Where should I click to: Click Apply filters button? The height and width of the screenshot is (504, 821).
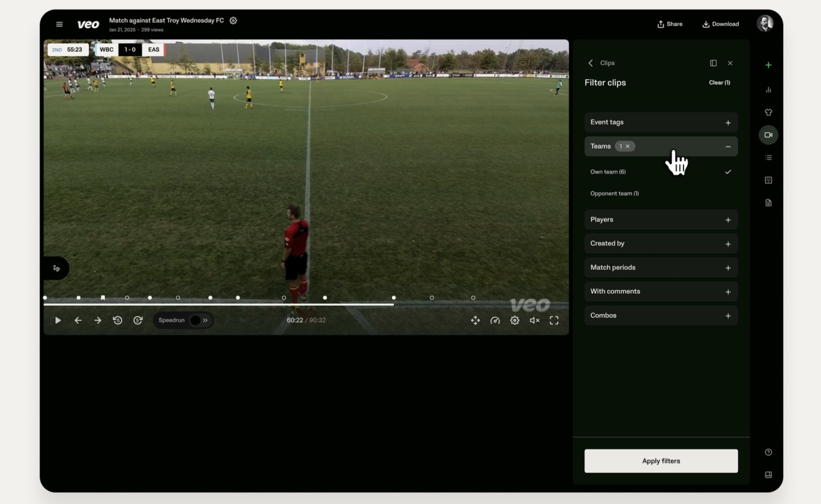point(661,461)
